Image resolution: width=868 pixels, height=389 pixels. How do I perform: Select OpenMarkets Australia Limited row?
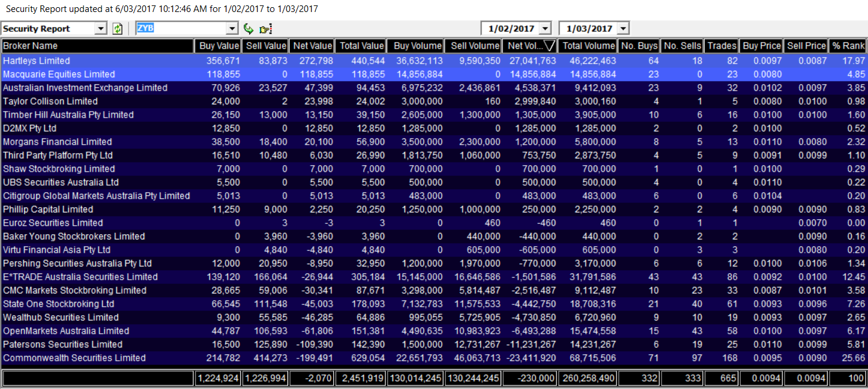click(x=434, y=331)
